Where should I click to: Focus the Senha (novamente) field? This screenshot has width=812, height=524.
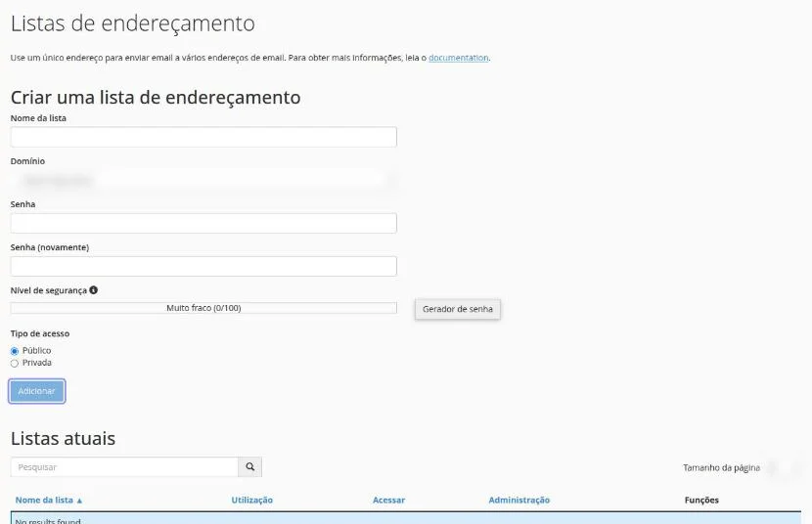click(x=203, y=266)
